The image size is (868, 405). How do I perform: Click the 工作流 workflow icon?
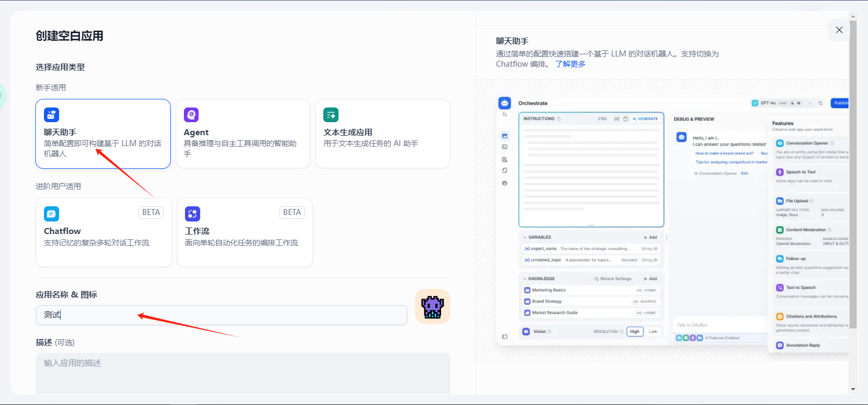point(193,214)
